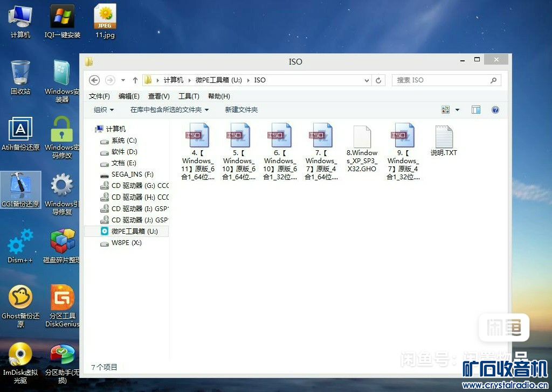Select the 7.【Windows_7】 64位 ISO file
This screenshot has height=392, width=552.
(321, 152)
